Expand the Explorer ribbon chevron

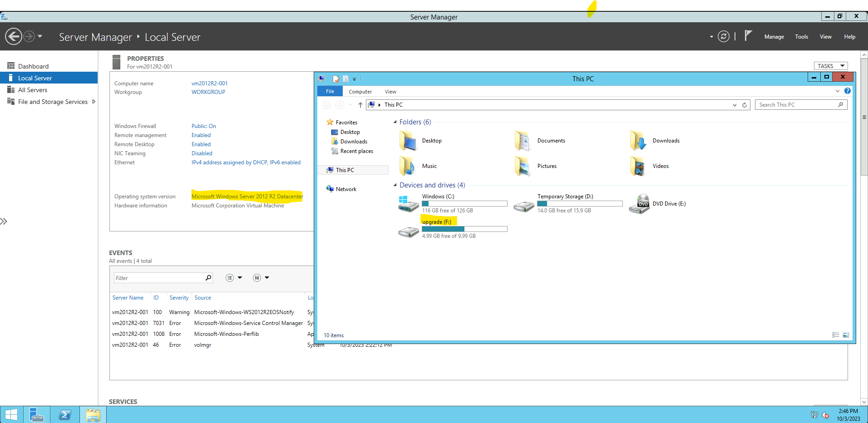(x=838, y=91)
